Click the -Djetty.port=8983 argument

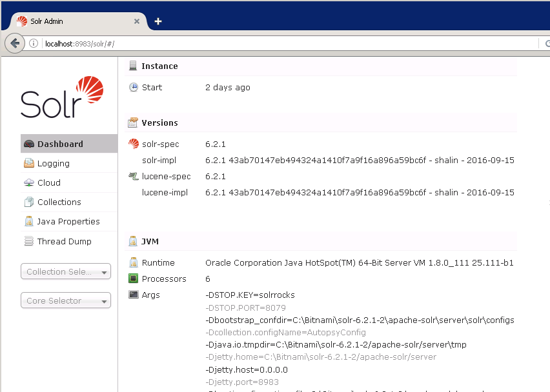click(x=242, y=382)
